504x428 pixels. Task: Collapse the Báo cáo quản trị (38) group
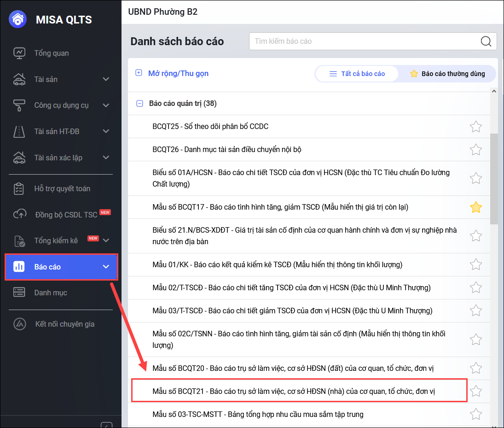[x=139, y=103]
